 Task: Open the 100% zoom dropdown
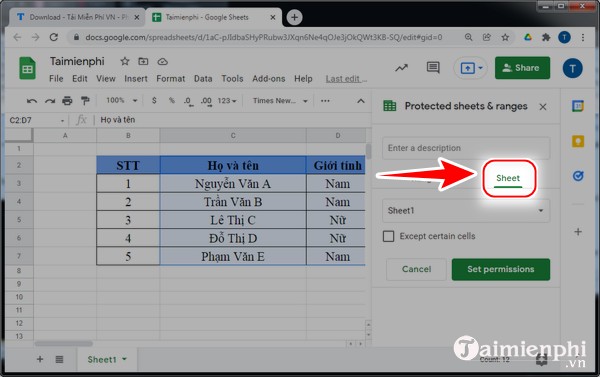[121, 101]
